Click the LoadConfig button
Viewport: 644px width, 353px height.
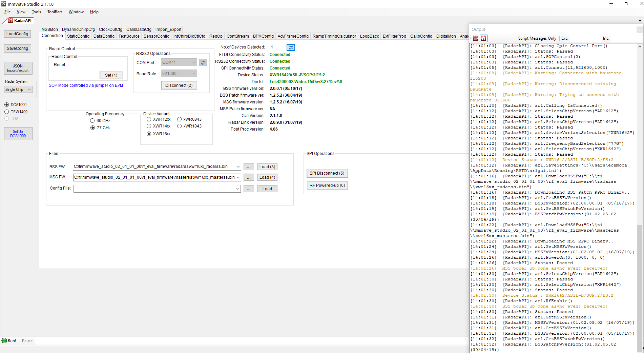(x=17, y=34)
